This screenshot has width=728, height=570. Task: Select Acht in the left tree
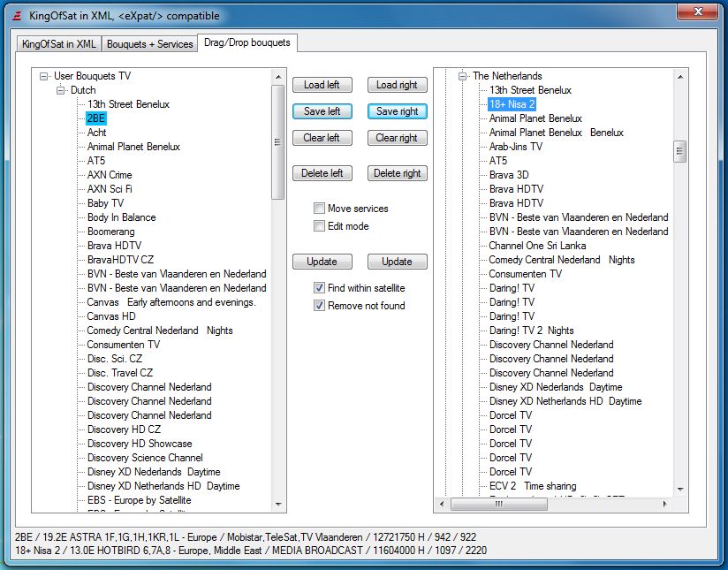(x=96, y=133)
